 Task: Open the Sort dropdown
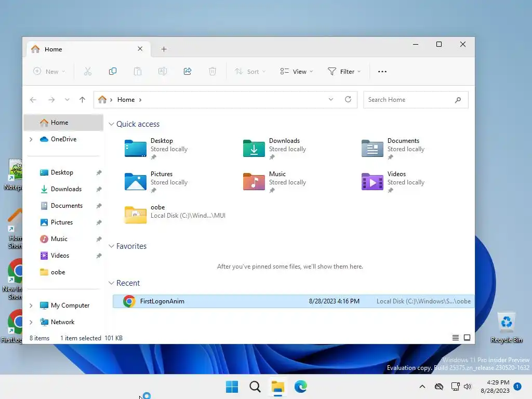250,72
